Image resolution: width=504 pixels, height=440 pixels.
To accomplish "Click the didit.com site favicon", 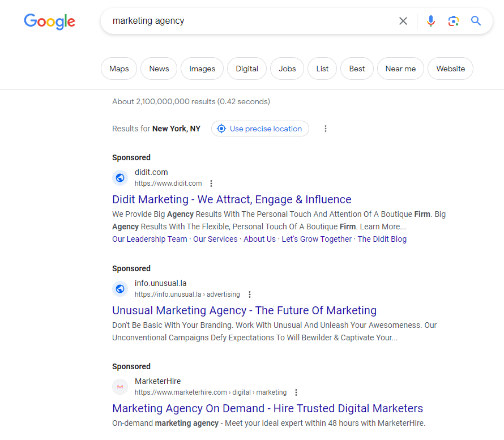I will coord(120,177).
